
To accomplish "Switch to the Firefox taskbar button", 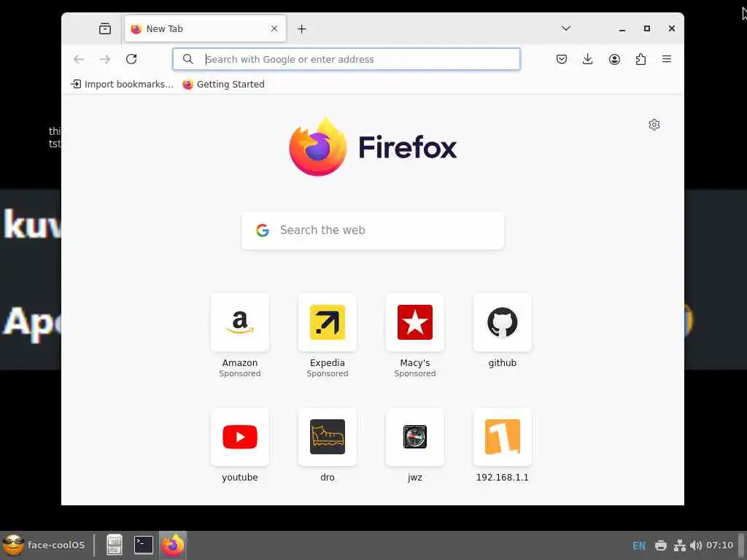I will pos(172,545).
